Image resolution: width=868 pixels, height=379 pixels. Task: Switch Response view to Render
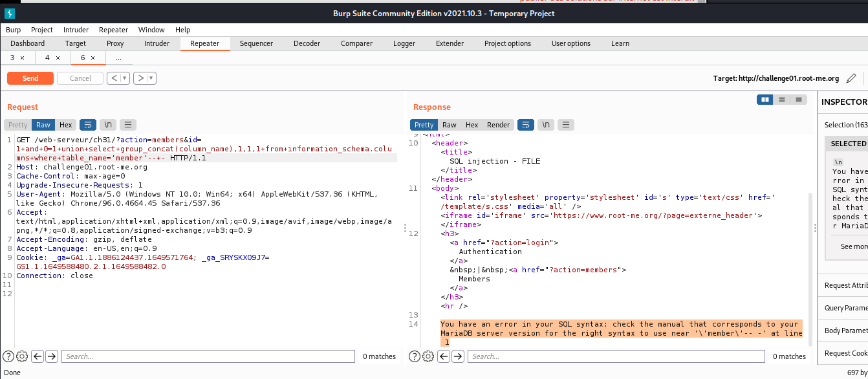pos(498,125)
